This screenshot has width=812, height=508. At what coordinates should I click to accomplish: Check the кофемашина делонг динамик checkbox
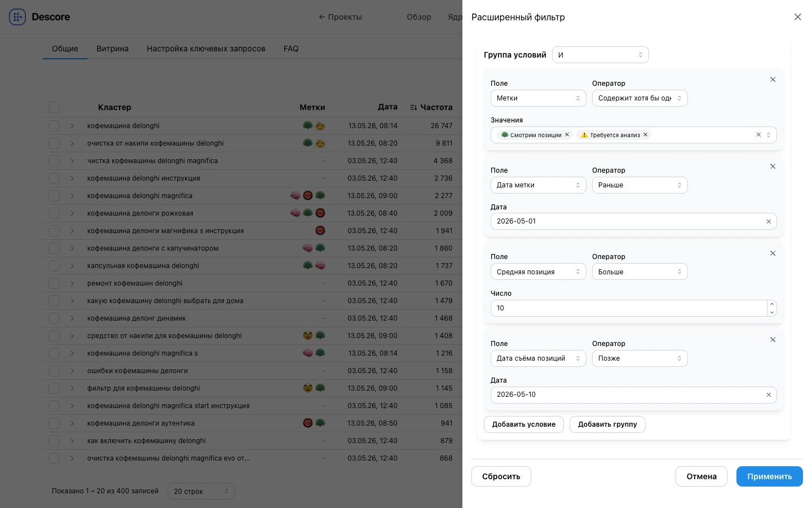coord(54,318)
